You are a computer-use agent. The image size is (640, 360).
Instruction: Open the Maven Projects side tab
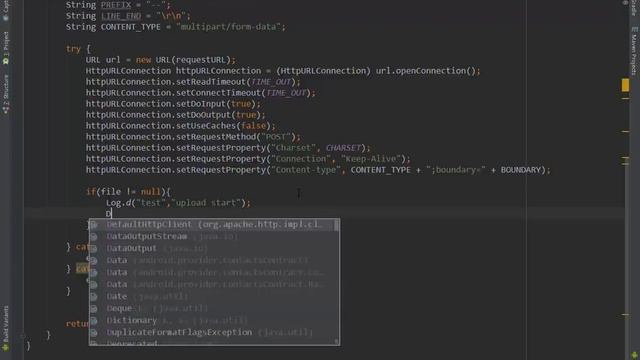point(634,51)
